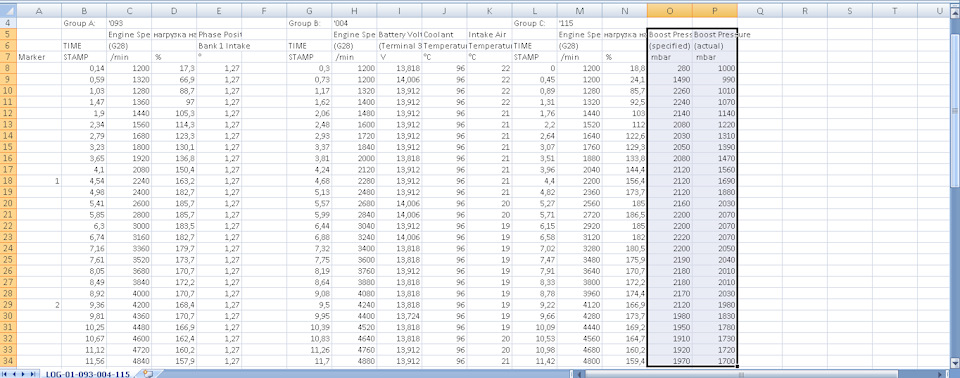This screenshot has width=960, height=378.
Task: Go to last sheet using tab navigation arrow
Action: [x=34, y=373]
